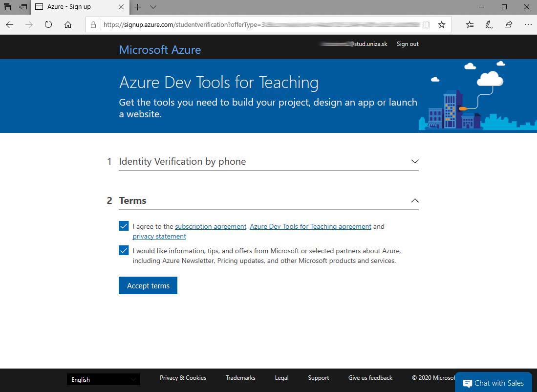Add notes with the pen icon
537x392 pixels.
[489, 24]
